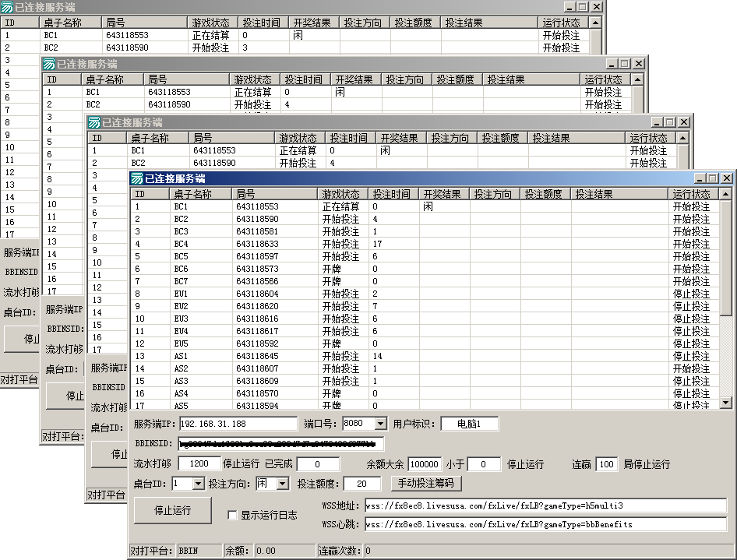Open the 端口号 8080 dropdown
Viewport: 737px width, 560px height.
[x=380, y=424]
